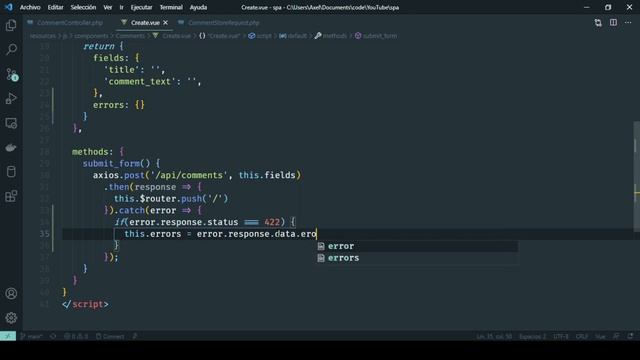
Task: Open the Search view in the activity bar
Action: pyautogui.click(x=11, y=49)
